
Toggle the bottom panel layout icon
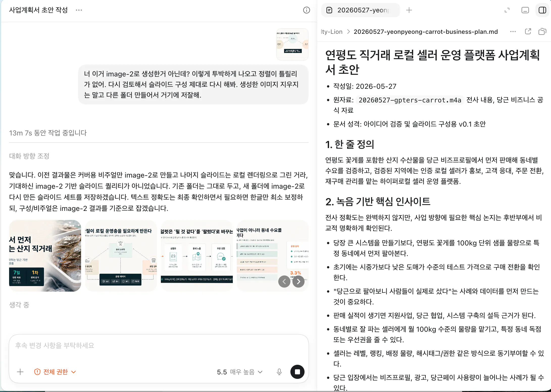point(525,10)
